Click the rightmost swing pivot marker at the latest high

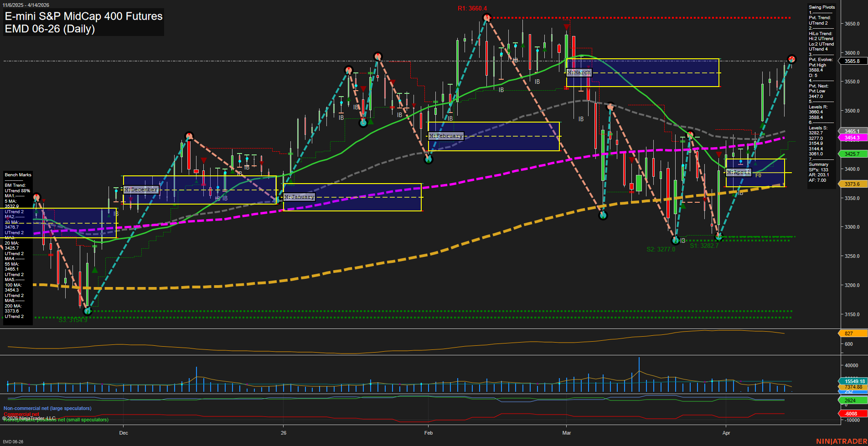[791, 59]
